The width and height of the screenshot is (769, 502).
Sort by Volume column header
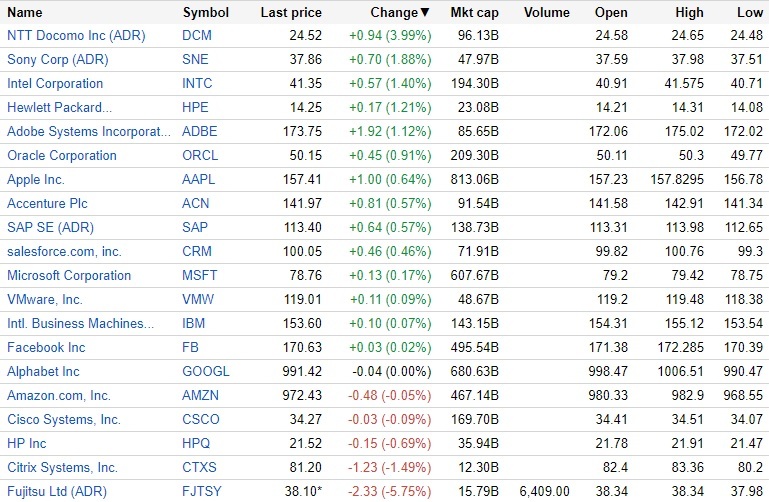tap(546, 13)
